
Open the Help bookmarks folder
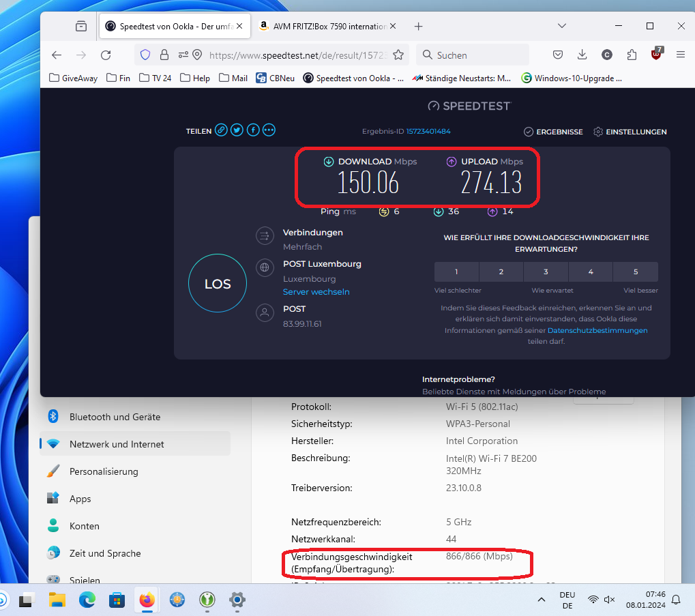tap(195, 78)
